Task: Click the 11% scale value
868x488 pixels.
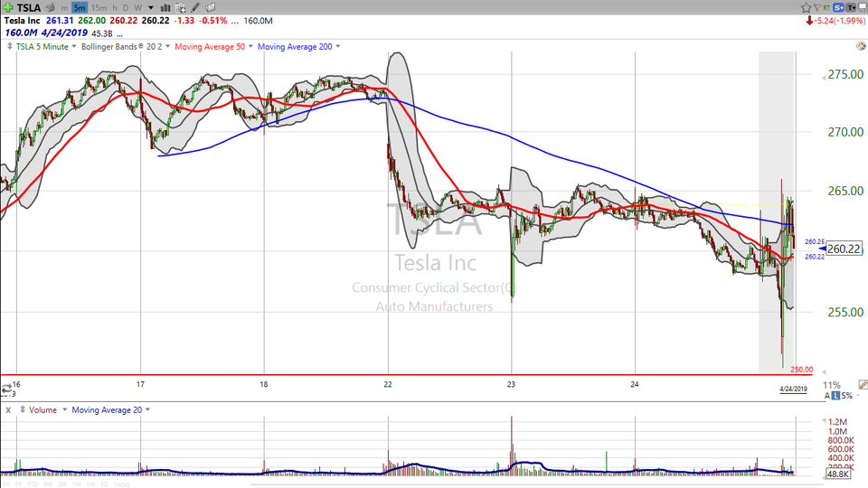Action: click(832, 385)
